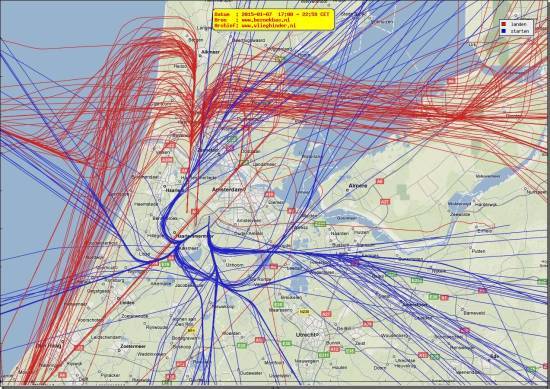Click the Haarlem city label
This screenshot has width=550, height=389.
[x=174, y=190]
